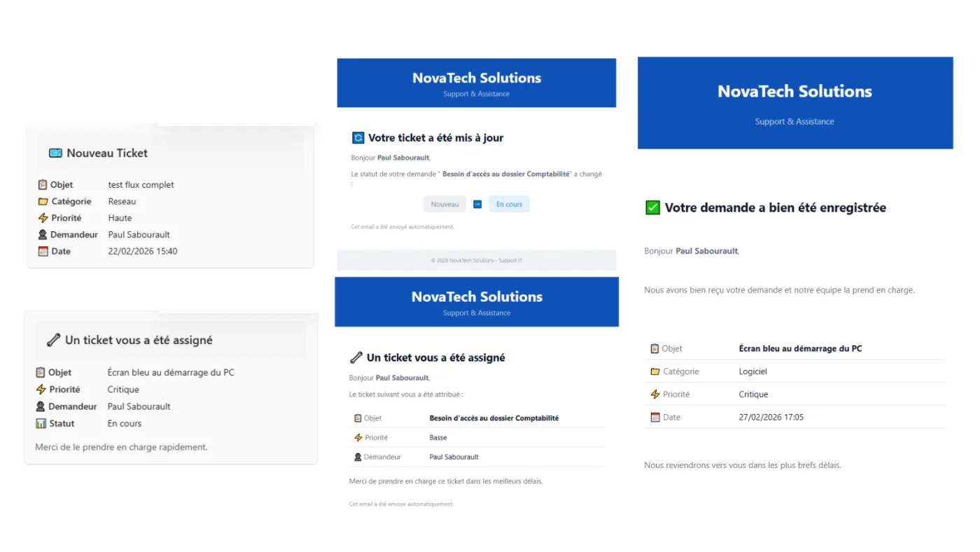980x552 pixels.
Task: Click "Nous reviendrons vers vous dans les plus brefs délais."
Action: point(743,465)
